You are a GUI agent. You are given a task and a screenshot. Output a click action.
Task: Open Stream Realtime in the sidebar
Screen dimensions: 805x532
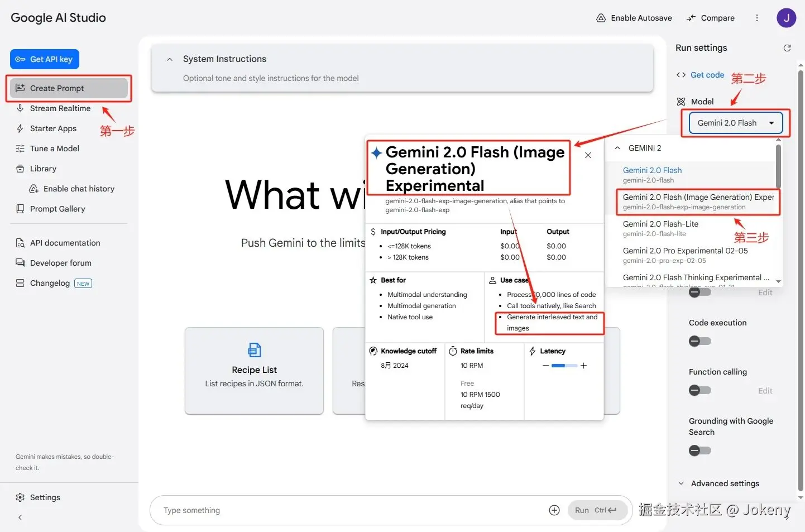[x=60, y=108]
